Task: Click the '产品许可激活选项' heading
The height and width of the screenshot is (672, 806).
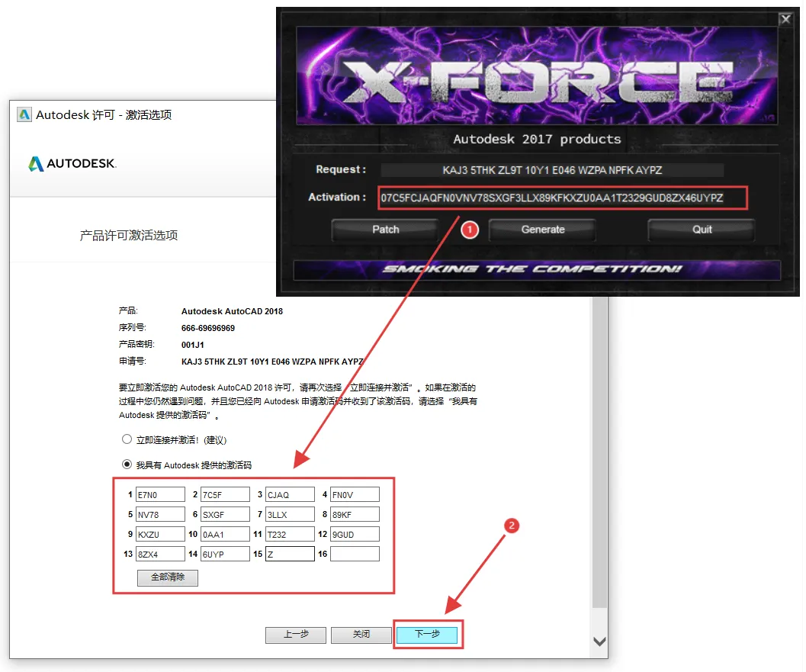Action: pyautogui.click(x=129, y=236)
